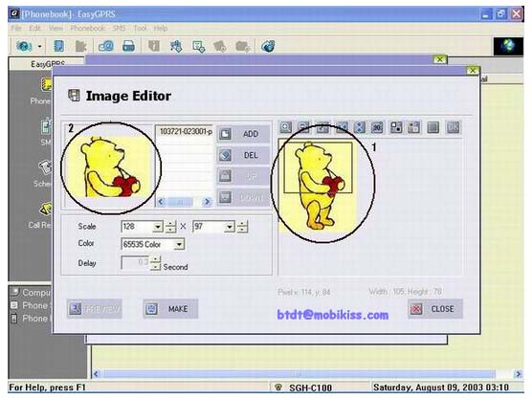532x399 pixels.
Task: Open the SMS menu
Action: 119,28
